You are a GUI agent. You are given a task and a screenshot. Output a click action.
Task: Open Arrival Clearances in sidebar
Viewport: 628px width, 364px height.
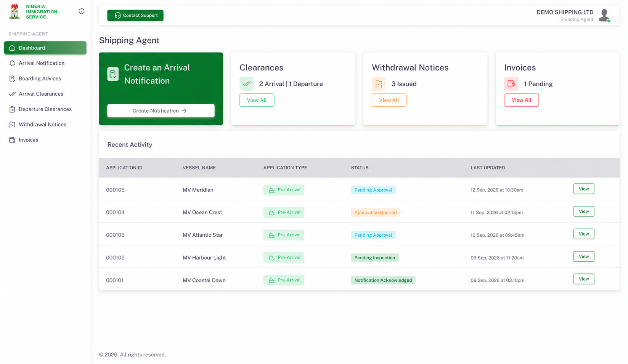pos(45,94)
